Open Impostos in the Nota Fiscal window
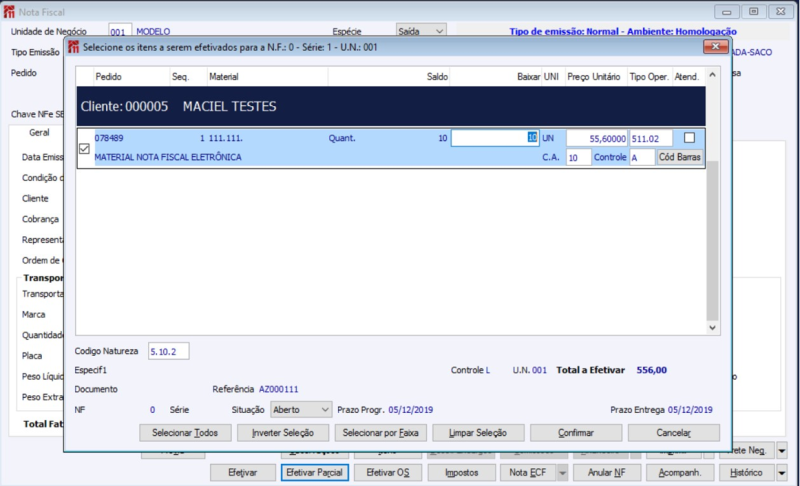Image resolution: width=800 pixels, height=486 pixels. tap(462, 473)
